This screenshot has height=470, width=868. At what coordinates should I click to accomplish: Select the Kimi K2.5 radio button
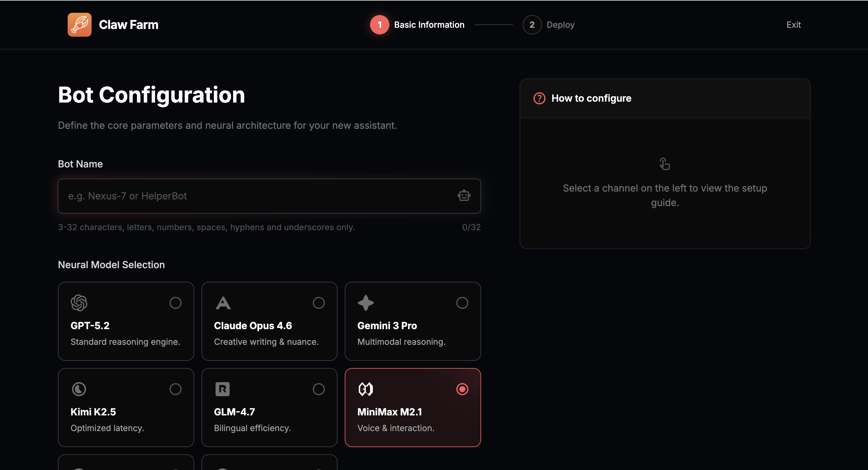point(175,389)
